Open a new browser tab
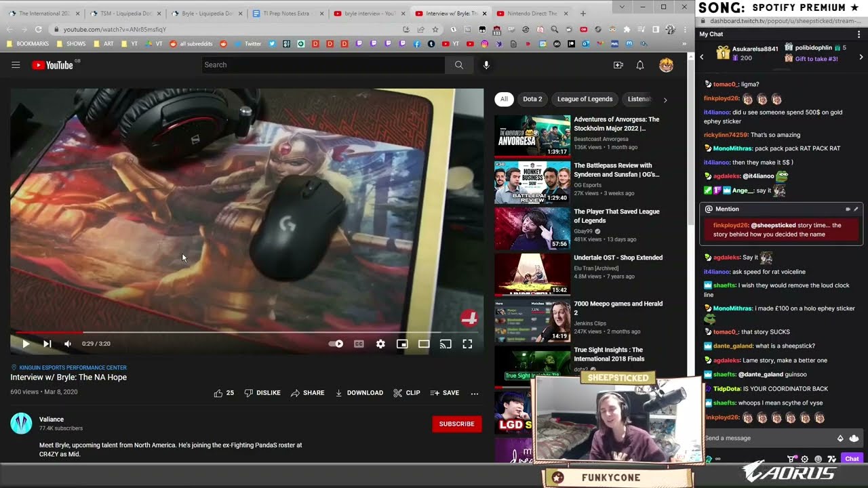 pyautogui.click(x=583, y=14)
